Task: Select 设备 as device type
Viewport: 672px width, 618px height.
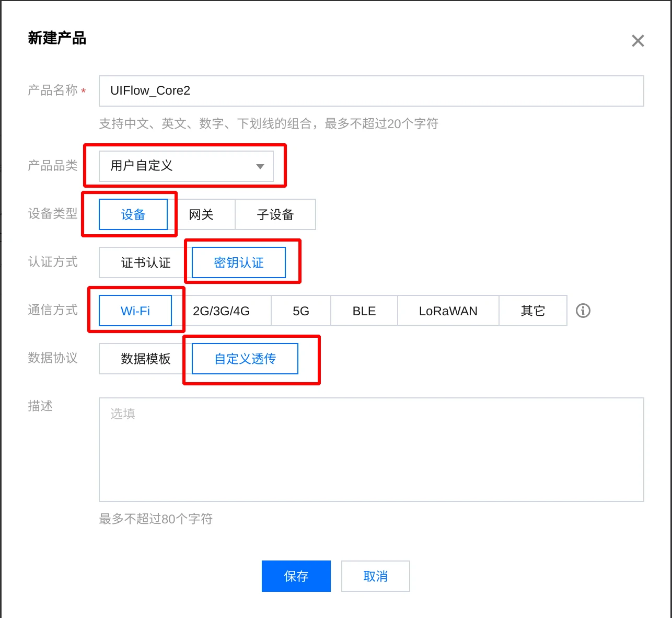Action: tap(133, 214)
